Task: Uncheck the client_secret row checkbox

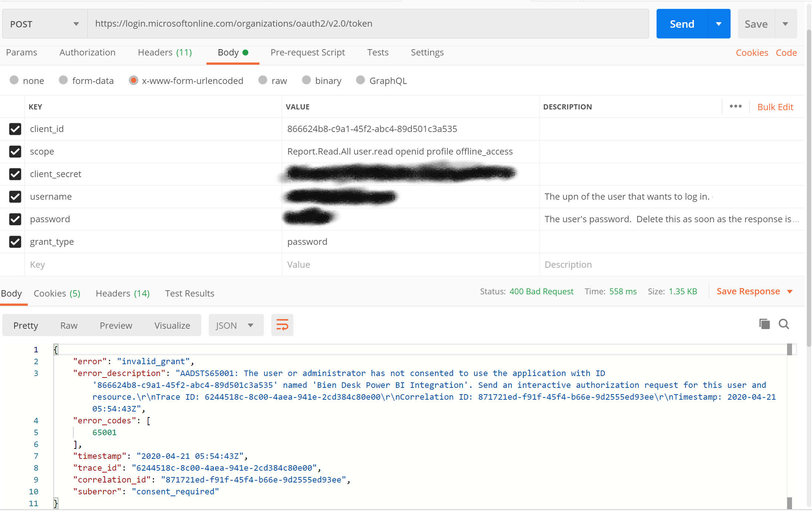Action: [x=15, y=174]
